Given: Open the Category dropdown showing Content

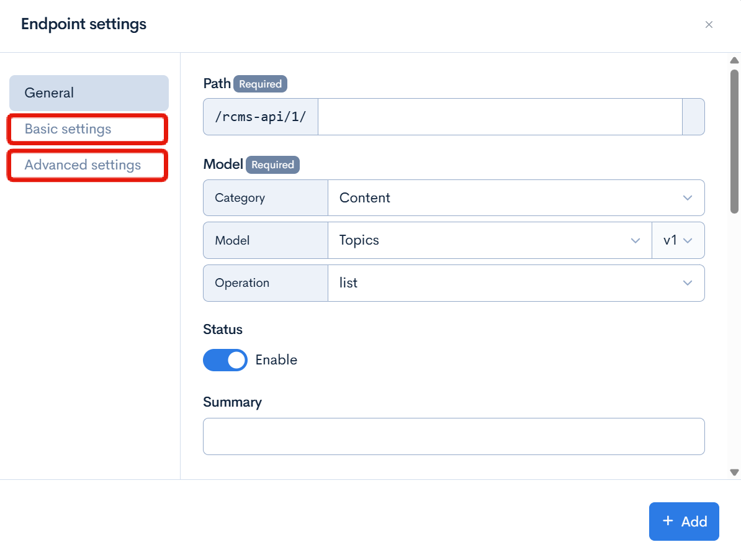Looking at the screenshot, I should (x=515, y=198).
